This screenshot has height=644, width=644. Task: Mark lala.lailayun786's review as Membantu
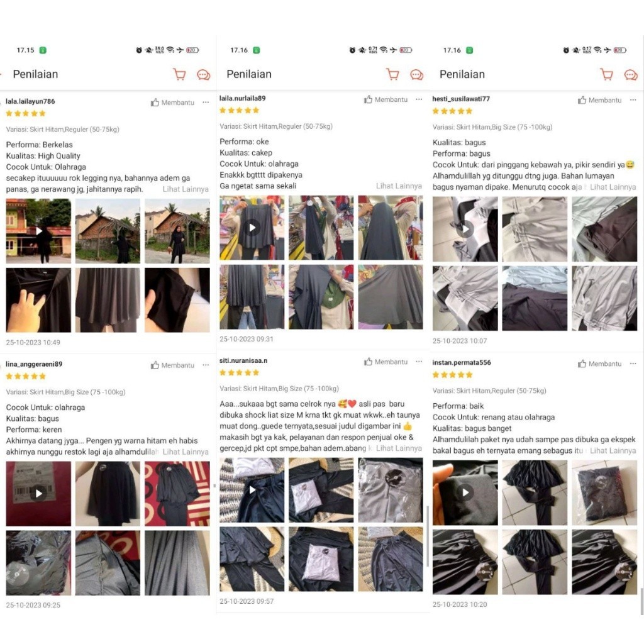point(172,103)
